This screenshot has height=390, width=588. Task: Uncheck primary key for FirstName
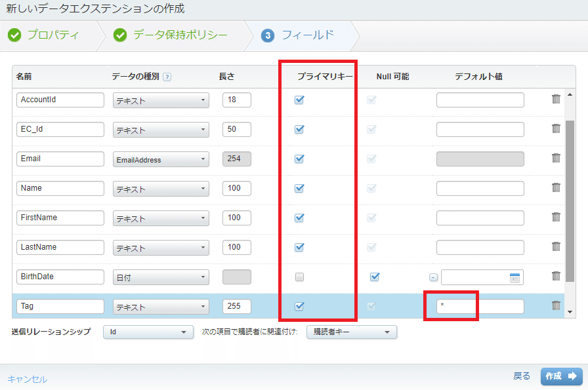pyautogui.click(x=299, y=218)
